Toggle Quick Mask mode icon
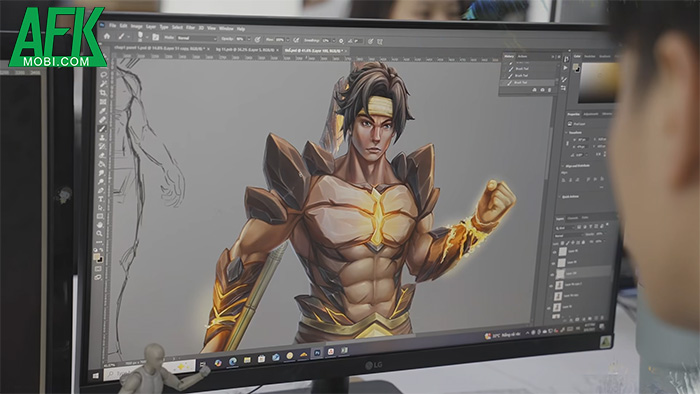The height and width of the screenshot is (394, 700). pyautogui.click(x=98, y=270)
